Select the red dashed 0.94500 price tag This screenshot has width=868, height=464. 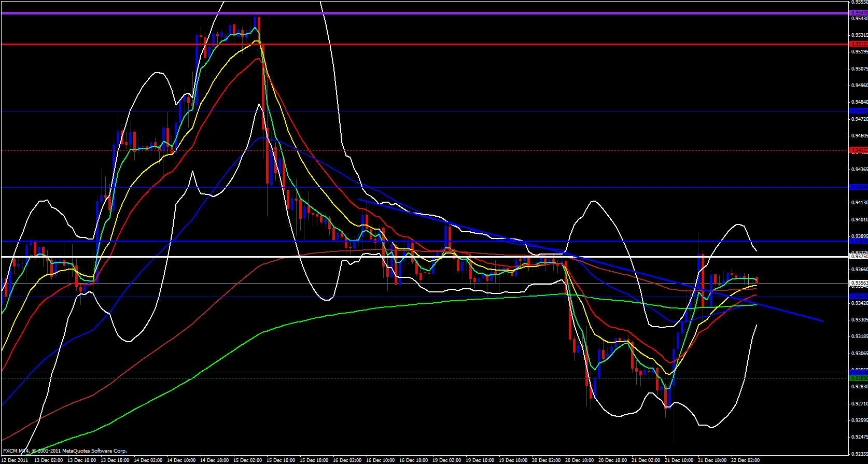(858, 150)
